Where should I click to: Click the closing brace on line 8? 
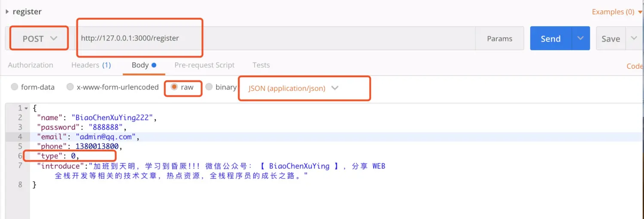(34, 185)
